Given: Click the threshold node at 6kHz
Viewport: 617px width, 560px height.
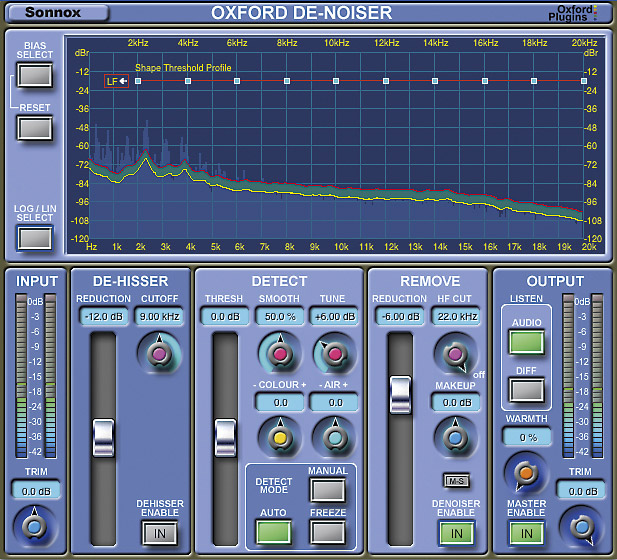Looking at the screenshot, I should tap(237, 81).
